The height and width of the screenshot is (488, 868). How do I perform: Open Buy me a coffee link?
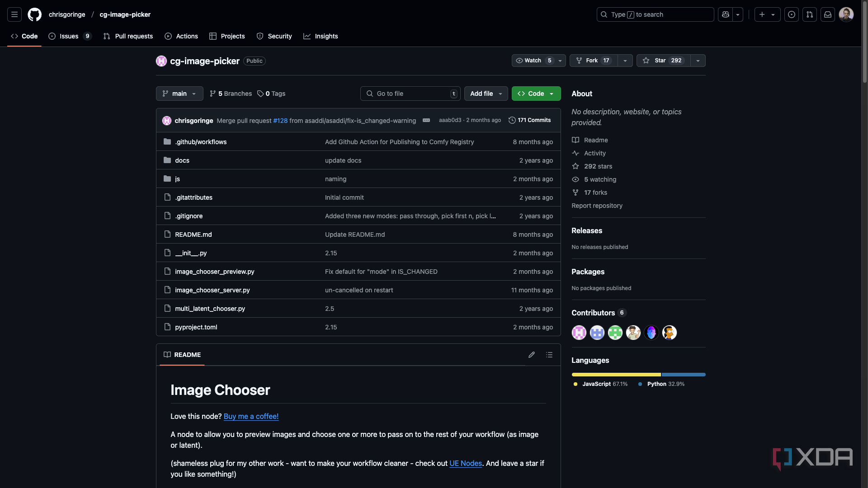251,416
